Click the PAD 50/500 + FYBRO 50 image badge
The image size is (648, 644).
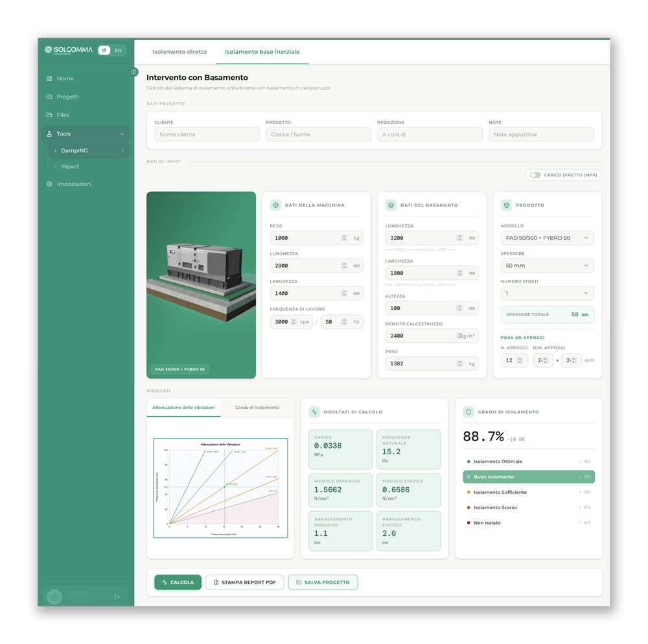179,369
